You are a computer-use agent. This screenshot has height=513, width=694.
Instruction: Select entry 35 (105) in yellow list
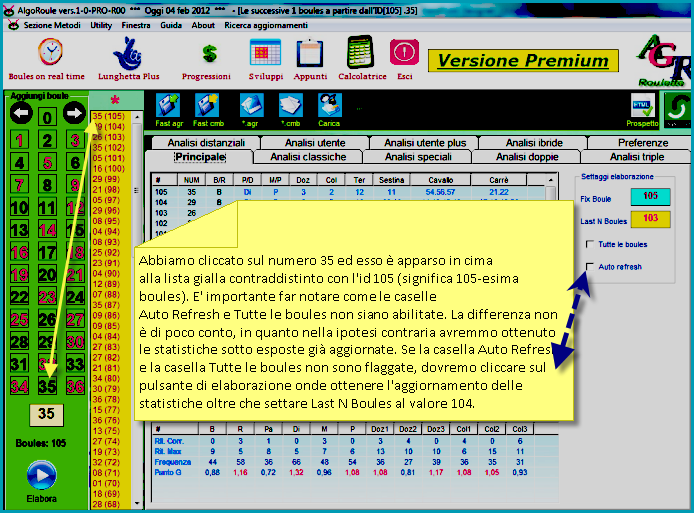(x=108, y=116)
